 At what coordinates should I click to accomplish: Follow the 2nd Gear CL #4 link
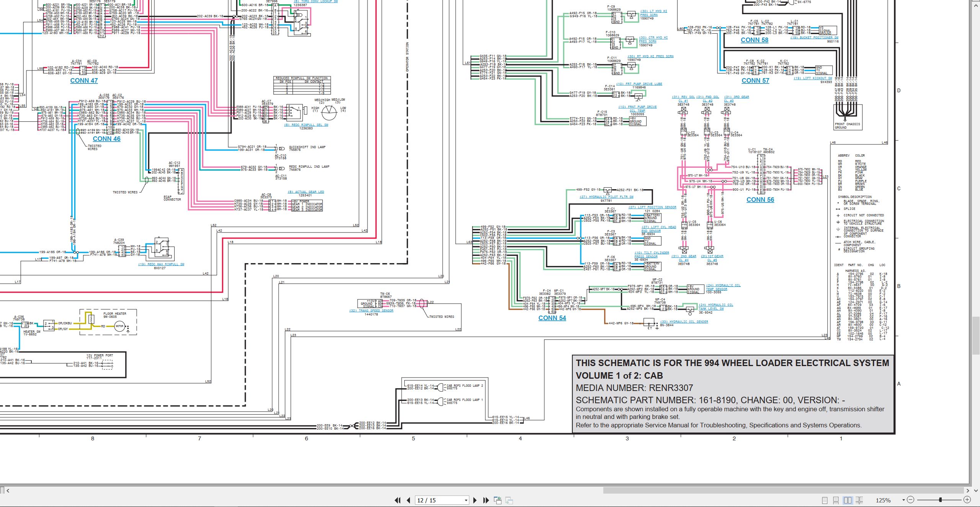pos(684,258)
